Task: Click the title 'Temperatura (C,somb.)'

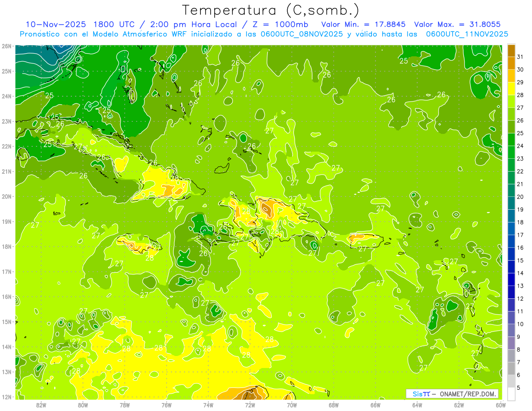Action: [271, 10]
